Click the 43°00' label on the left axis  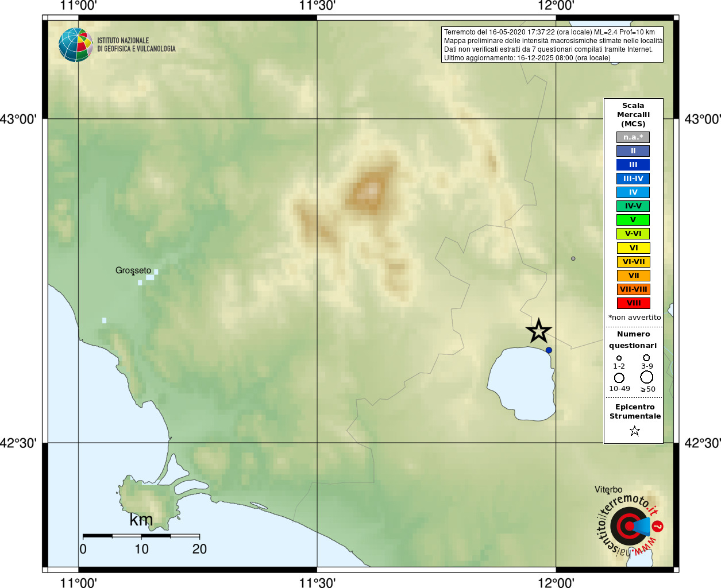[18, 119]
